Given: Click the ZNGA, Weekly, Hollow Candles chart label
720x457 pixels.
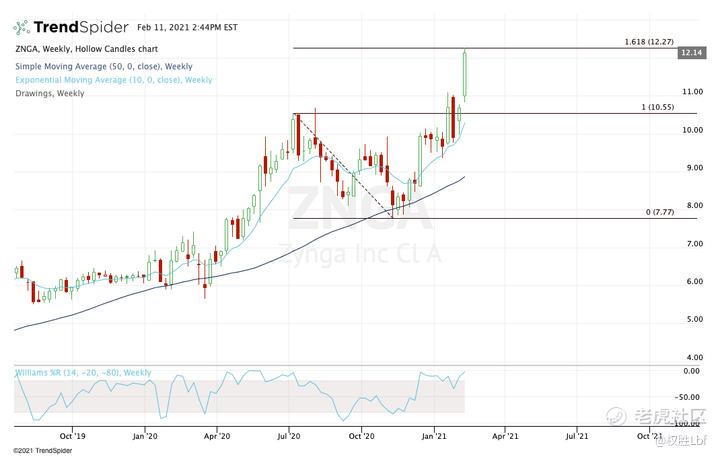Looking at the screenshot, I should 87,49.
